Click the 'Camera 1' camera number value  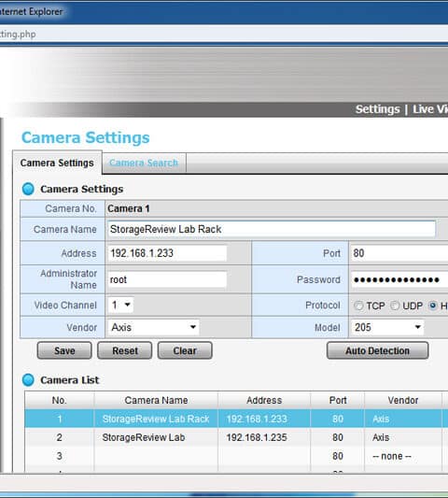(129, 208)
